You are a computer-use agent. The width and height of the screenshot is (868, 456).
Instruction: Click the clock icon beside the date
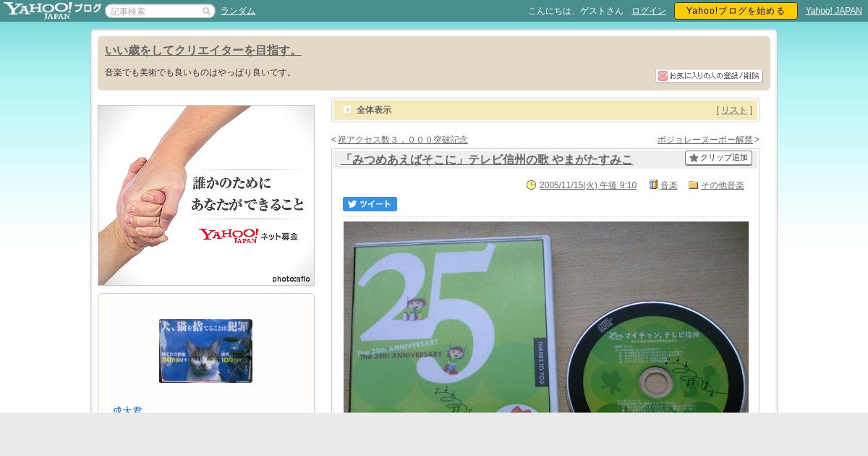(532, 185)
